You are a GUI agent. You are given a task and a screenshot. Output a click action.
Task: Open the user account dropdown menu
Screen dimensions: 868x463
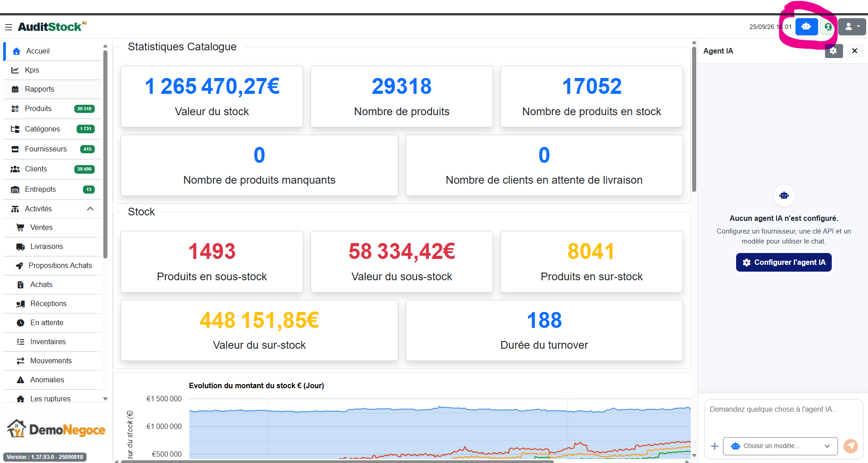pos(852,27)
